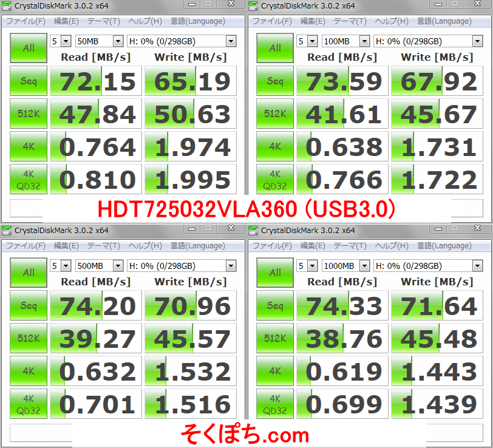The image size is (493, 448).
Task: Open the test count dropdown in the 100MB window
Action: pyautogui.click(x=307, y=41)
